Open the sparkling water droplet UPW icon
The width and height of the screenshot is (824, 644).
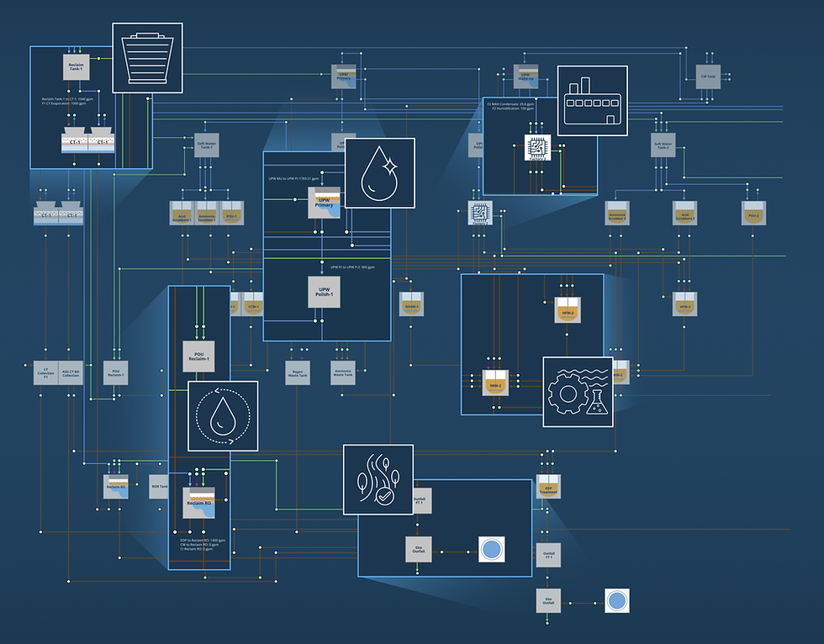click(380, 173)
